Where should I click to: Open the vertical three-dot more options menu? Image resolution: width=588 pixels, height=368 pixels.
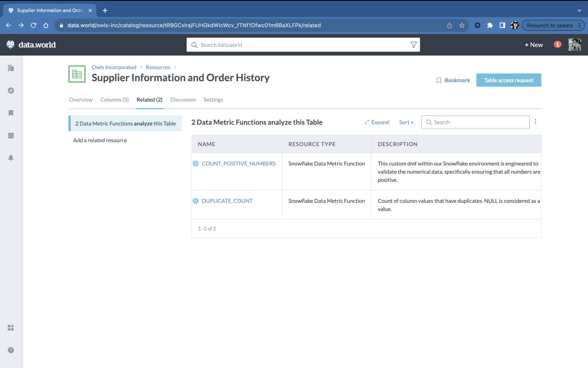536,122
